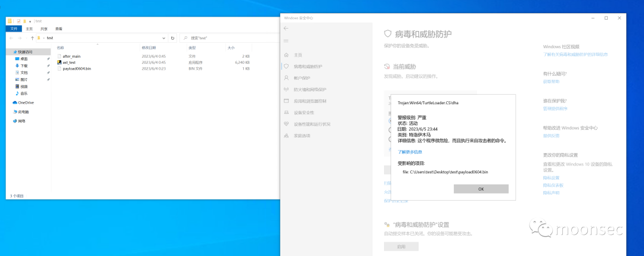The height and width of the screenshot is (256, 644).
Task: Click the 启用 button under protection settings
Action: tap(401, 246)
